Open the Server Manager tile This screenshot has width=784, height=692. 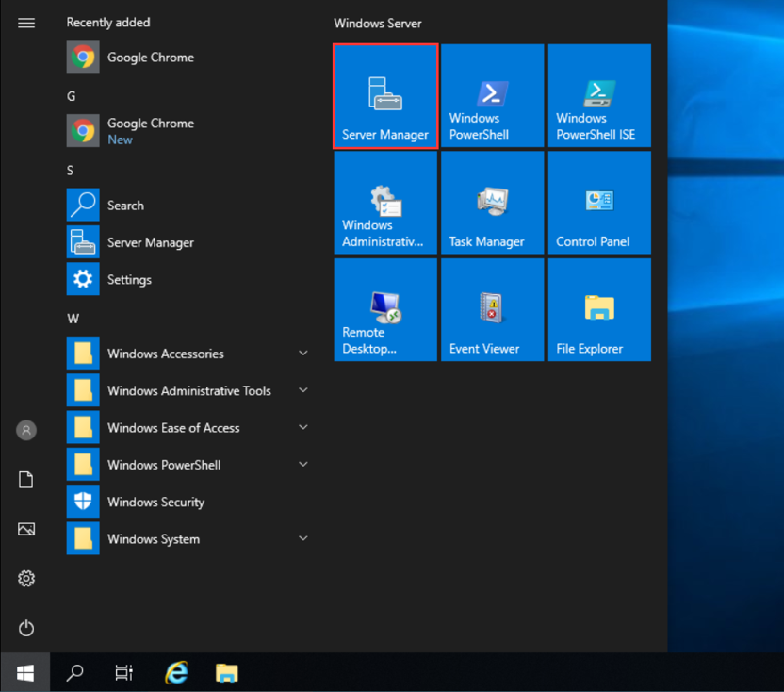pos(385,96)
